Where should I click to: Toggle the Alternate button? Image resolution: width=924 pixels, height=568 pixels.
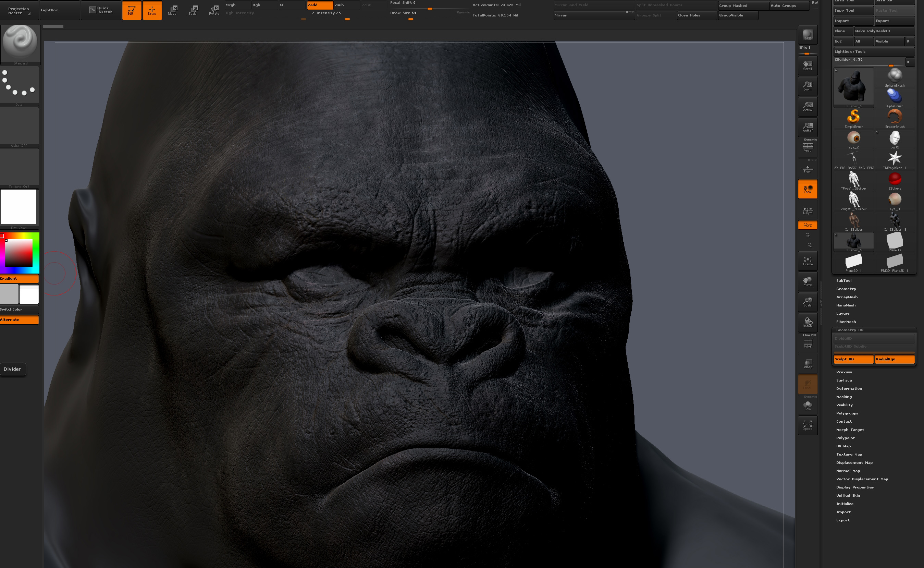click(19, 320)
